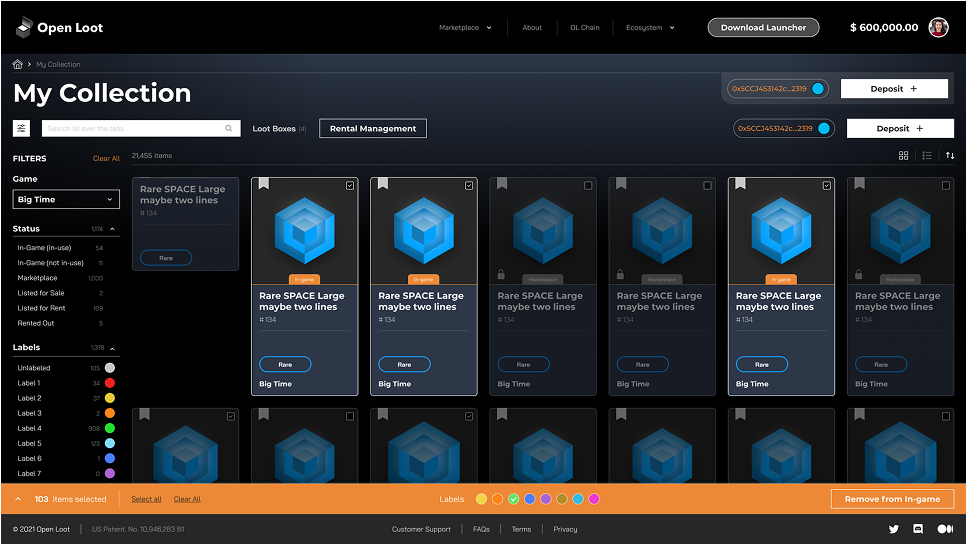The width and height of the screenshot is (967, 546).
Task: Pick magenta label swatch in selection bar
Action: (594, 499)
